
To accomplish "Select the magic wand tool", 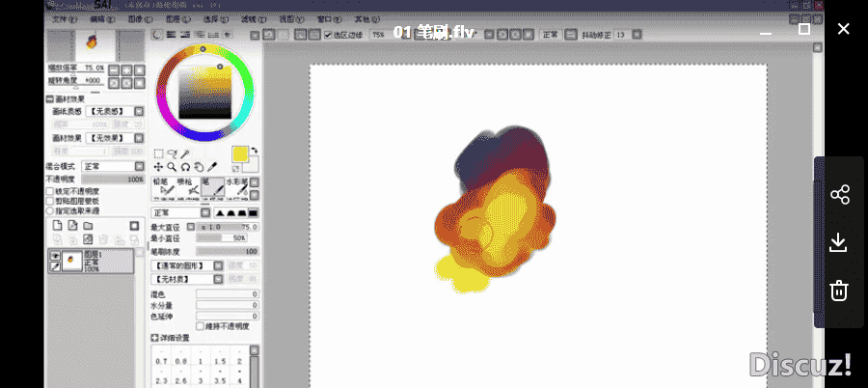I will coord(185,154).
